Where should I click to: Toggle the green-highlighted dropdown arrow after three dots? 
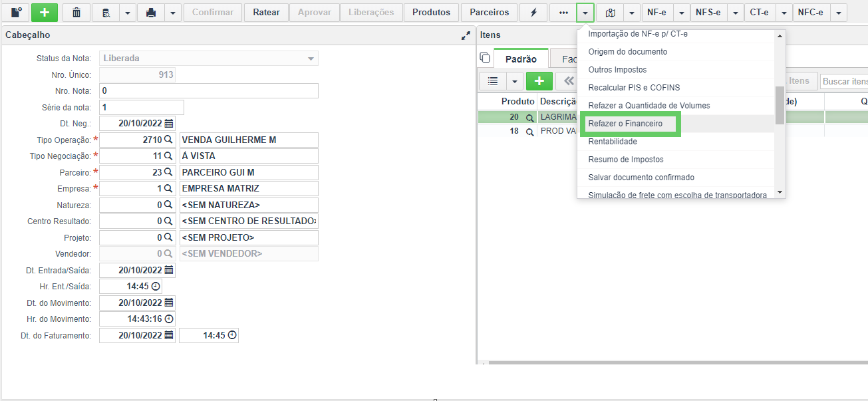point(585,13)
